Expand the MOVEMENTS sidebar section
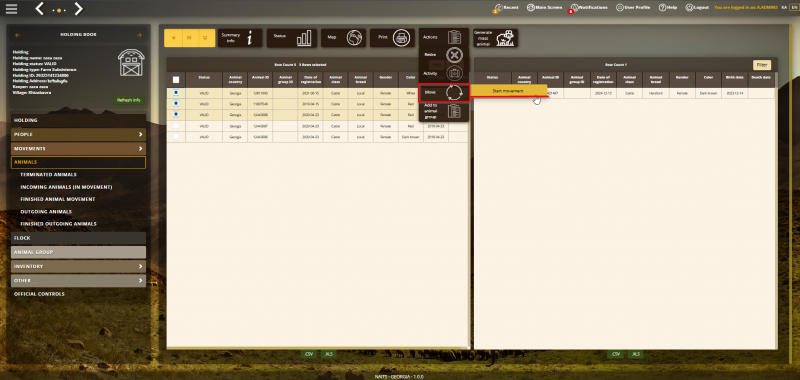This screenshot has height=380, width=800. 79,149
